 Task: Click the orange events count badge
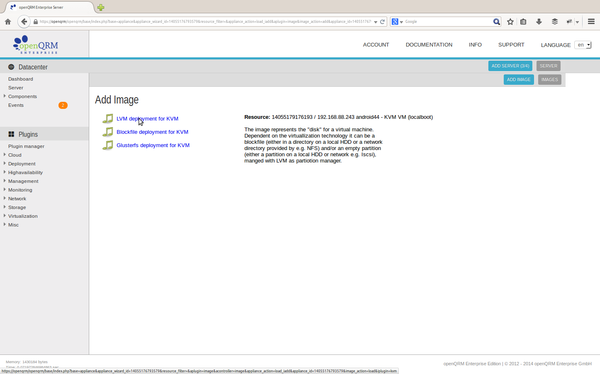point(63,105)
